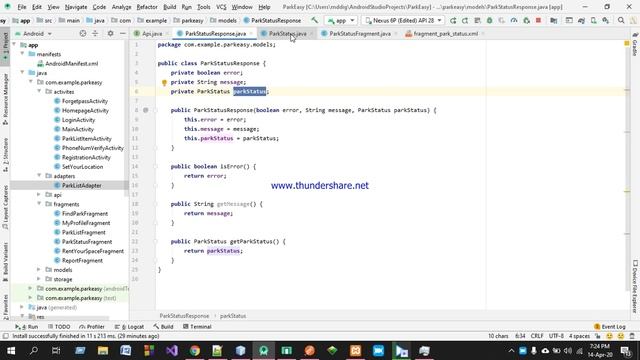Screen dimensions: 640x360
Task: Click the Profiler tool window button
Action: pyautogui.click(x=92, y=327)
